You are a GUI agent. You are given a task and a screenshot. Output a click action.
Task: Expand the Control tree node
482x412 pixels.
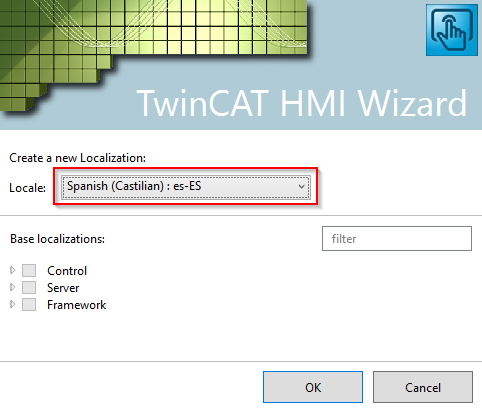(x=13, y=270)
